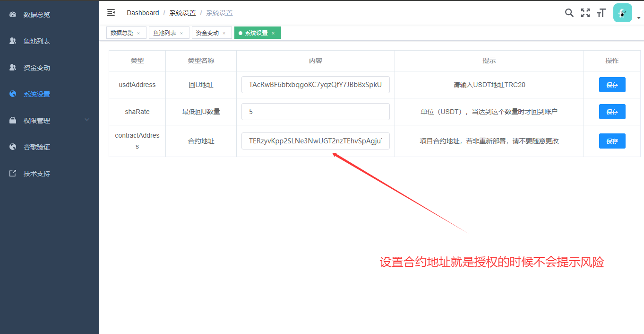644x334 pixels.
Task: Expand the 权限管理 submenu chevron
Action: (86, 120)
